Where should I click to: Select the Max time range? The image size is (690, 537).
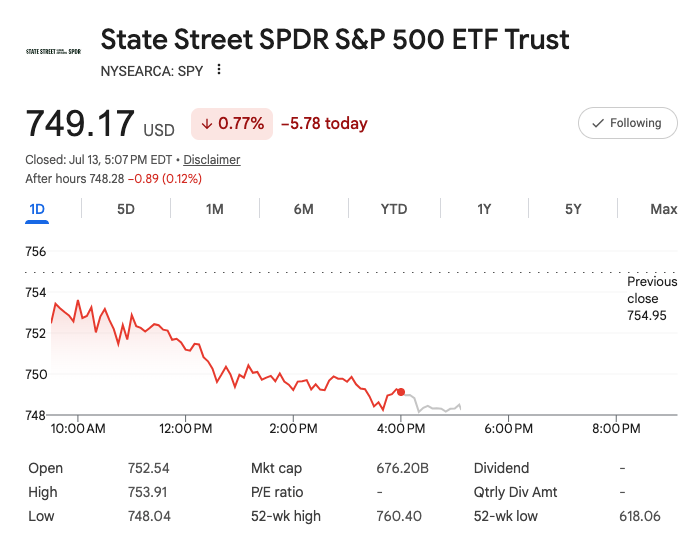(x=664, y=209)
